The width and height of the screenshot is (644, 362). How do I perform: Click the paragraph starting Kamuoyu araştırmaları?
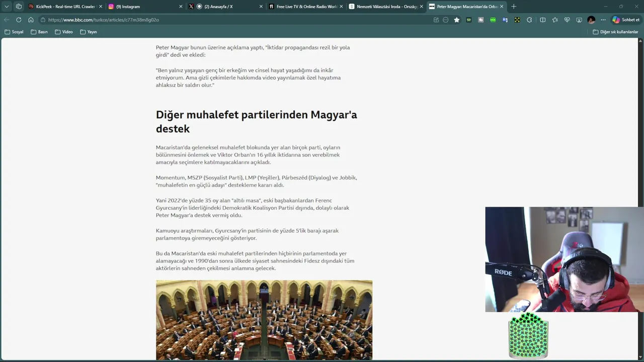pyautogui.click(x=247, y=234)
